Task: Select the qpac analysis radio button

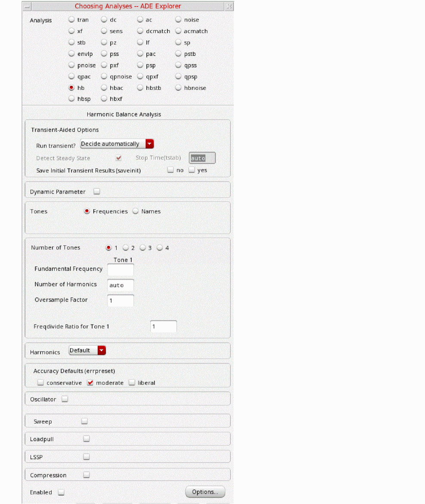Action: (x=71, y=76)
